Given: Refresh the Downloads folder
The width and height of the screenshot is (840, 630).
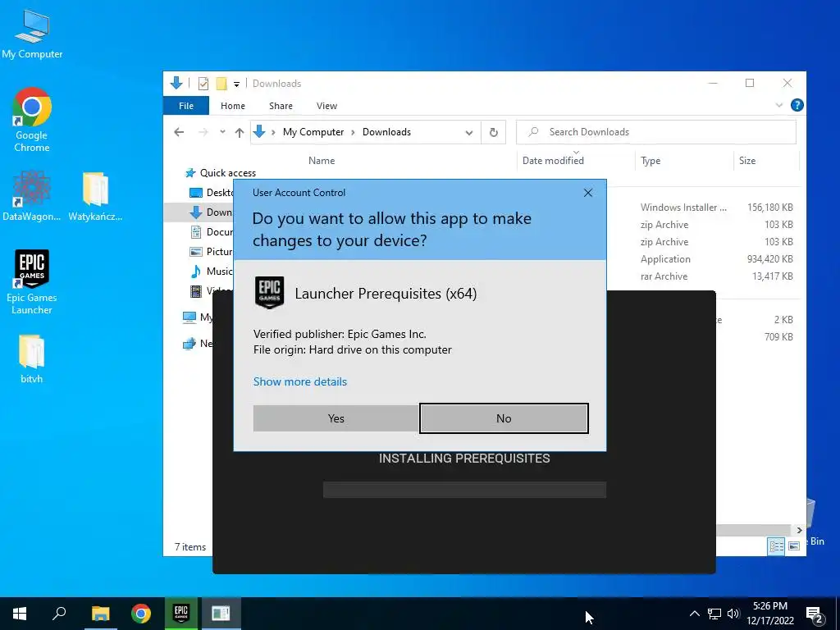Looking at the screenshot, I should [x=493, y=132].
